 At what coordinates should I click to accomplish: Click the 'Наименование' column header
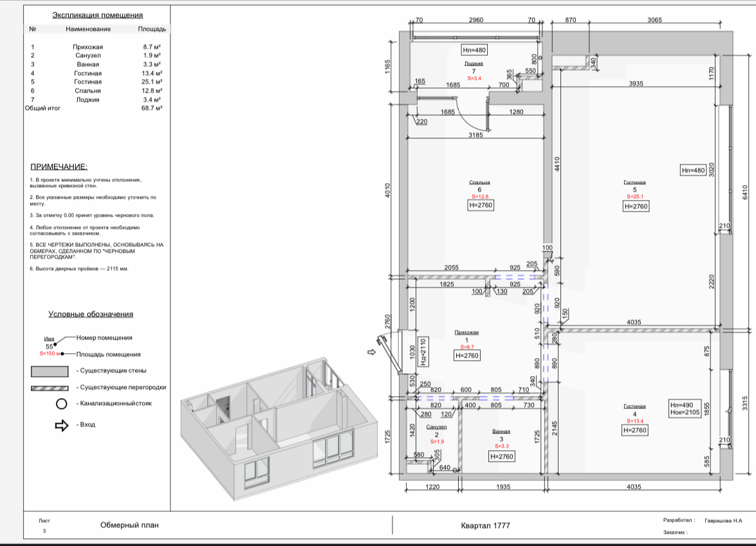88,29
